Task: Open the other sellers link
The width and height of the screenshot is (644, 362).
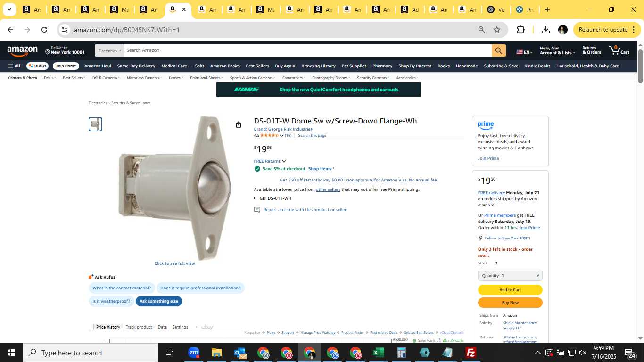Action: click(328, 189)
